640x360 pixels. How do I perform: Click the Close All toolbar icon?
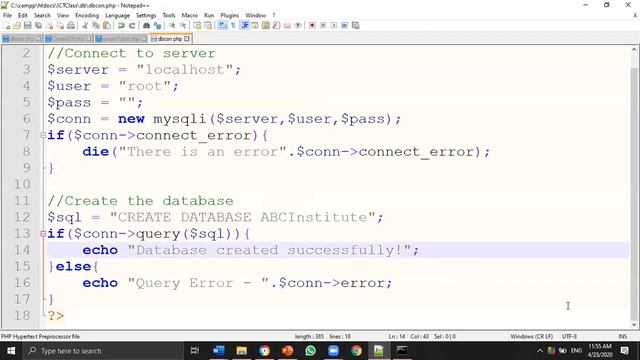[60, 25]
